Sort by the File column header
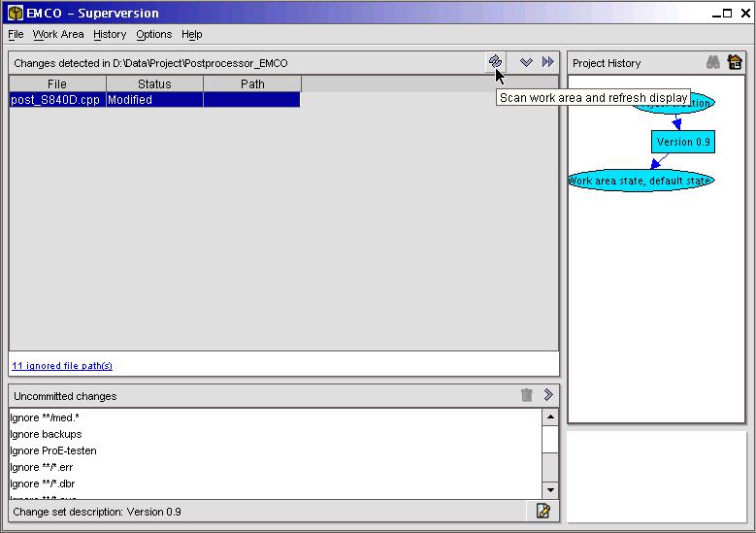 [x=57, y=83]
